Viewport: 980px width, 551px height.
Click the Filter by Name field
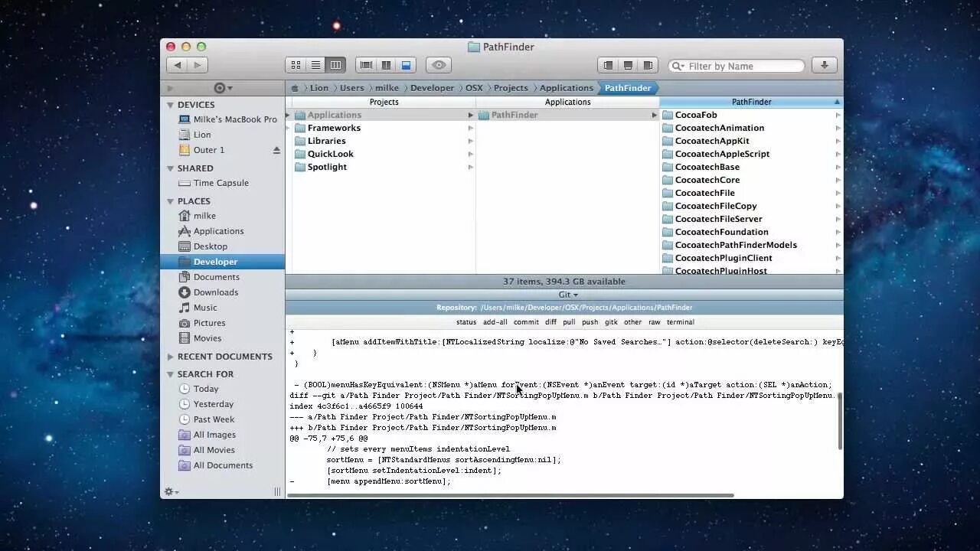click(737, 66)
